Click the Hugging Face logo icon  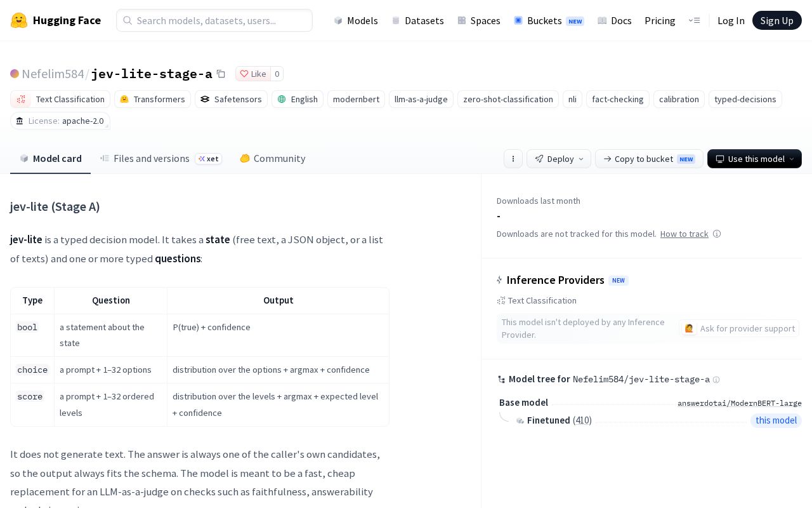click(19, 20)
